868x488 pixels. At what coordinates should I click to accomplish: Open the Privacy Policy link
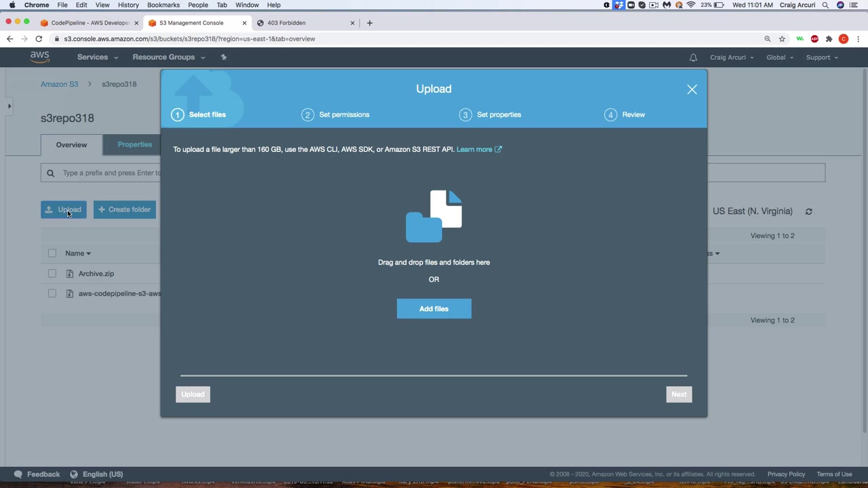(786, 474)
